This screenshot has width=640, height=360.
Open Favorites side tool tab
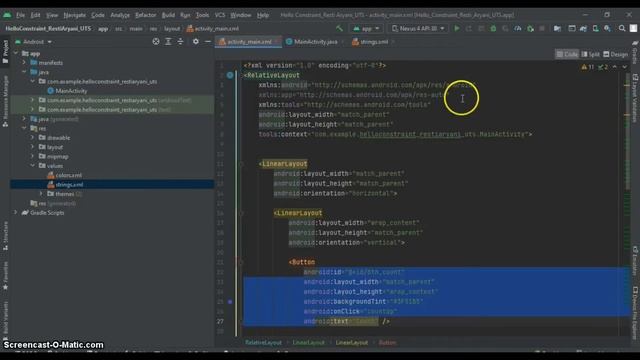[5, 276]
